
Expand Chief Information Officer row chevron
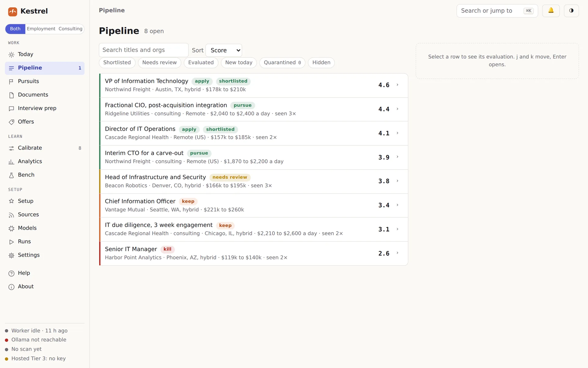click(x=398, y=205)
